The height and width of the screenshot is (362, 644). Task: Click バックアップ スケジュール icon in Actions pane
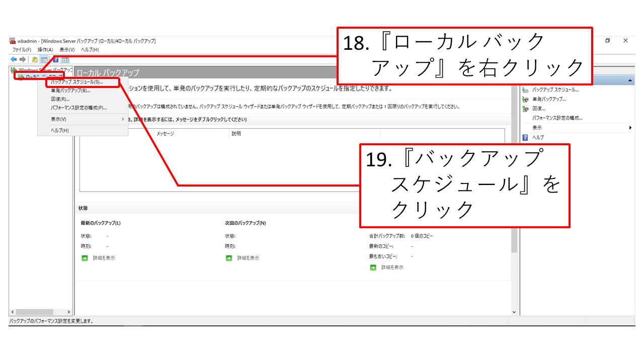point(525,90)
